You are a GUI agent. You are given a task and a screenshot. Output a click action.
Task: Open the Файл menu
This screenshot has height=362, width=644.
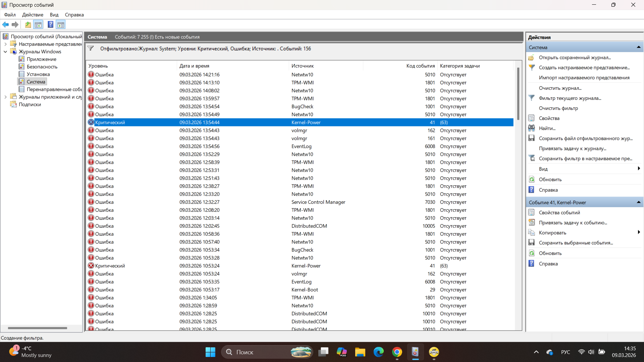coord(10,15)
